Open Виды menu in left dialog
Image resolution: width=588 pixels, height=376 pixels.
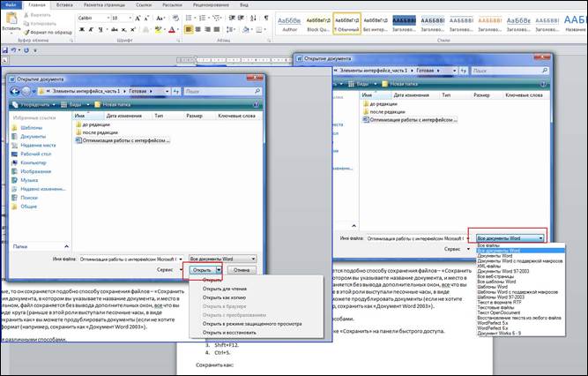pos(75,105)
